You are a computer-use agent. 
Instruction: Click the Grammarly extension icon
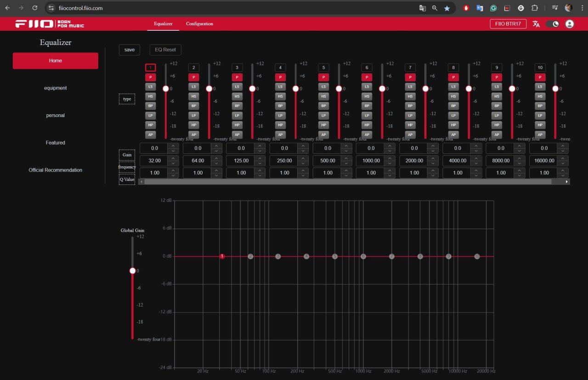[493, 8]
